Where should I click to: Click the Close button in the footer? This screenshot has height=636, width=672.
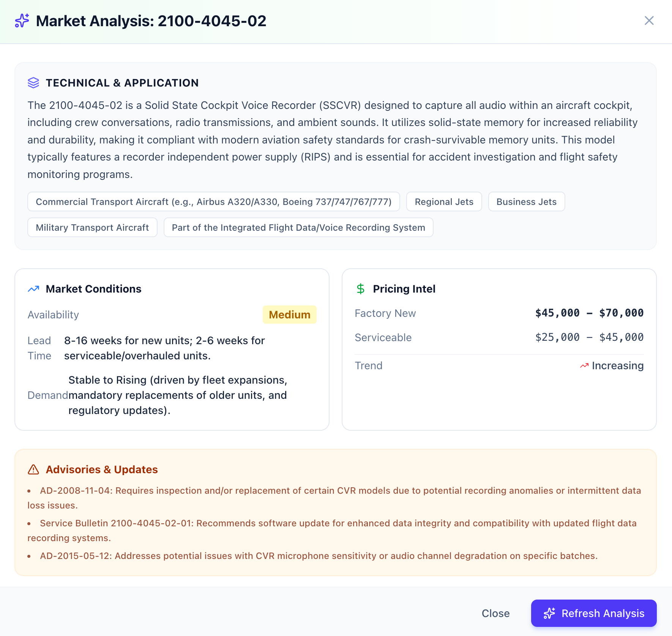(495, 613)
